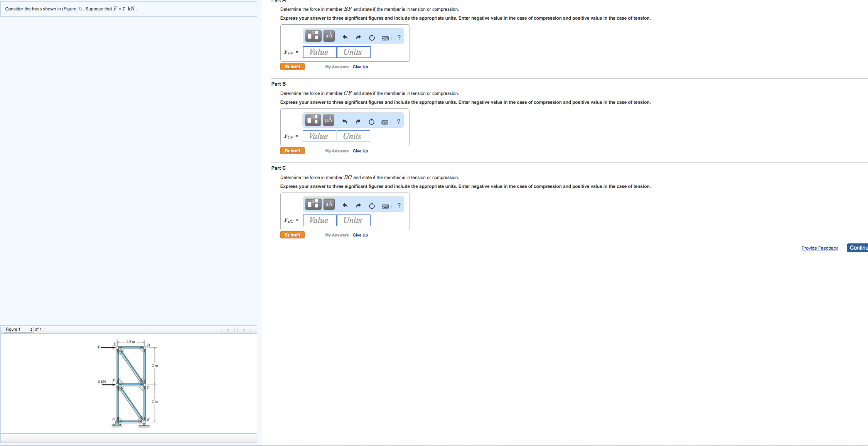The width and height of the screenshot is (868, 446).
Task: Click the redo arrow in Part B toolbar
Action: click(358, 122)
